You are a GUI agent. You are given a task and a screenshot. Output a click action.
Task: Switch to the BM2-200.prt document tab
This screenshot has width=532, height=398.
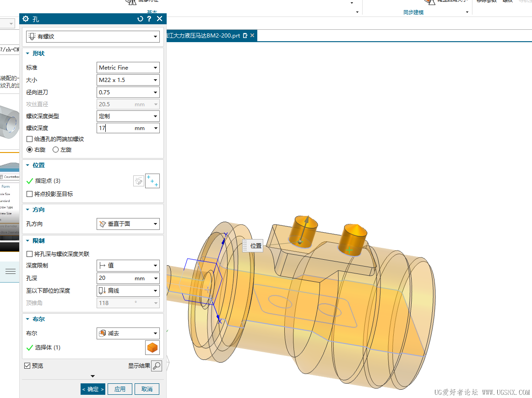[x=203, y=35]
